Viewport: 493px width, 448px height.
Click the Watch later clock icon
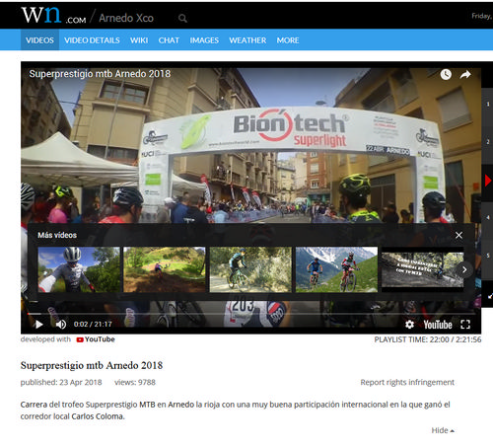[x=446, y=75]
